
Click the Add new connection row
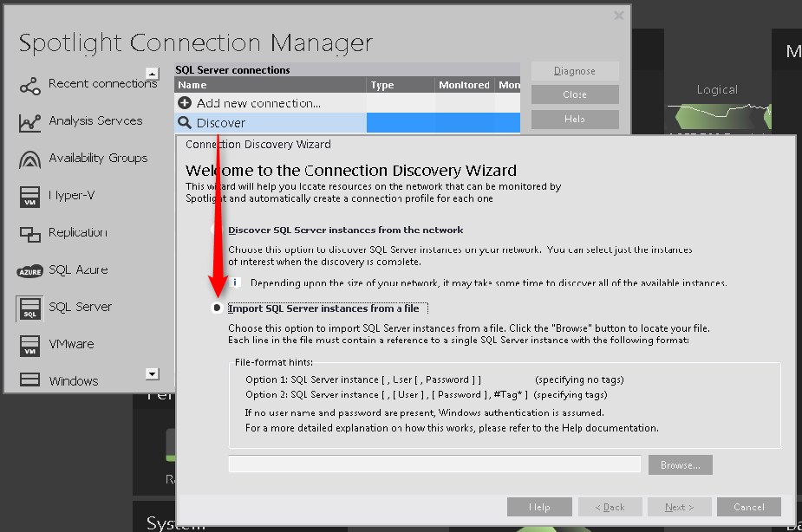click(258, 103)
